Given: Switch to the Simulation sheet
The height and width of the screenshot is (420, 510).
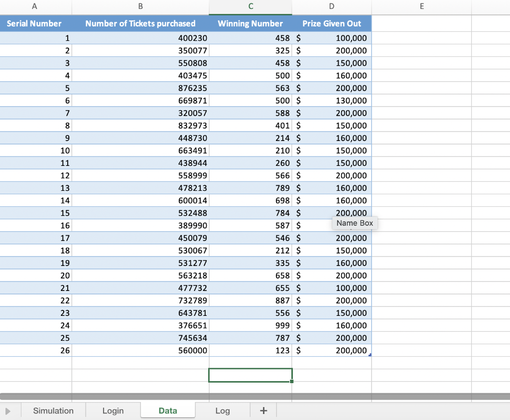Looking at the screenshot, I should 53,410.
